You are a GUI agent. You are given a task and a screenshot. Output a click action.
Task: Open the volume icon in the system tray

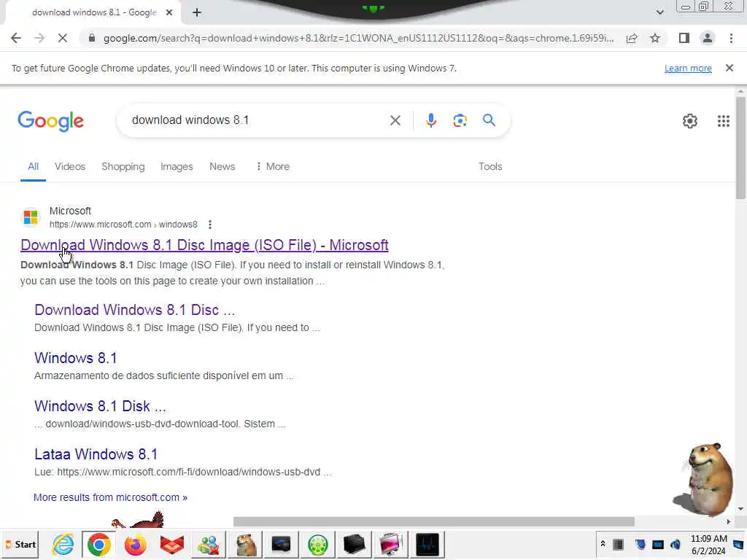pos(675,544)
